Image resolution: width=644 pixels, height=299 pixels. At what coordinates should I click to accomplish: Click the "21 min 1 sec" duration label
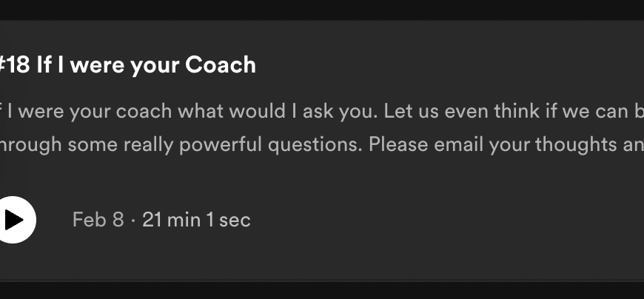point(196,220)
